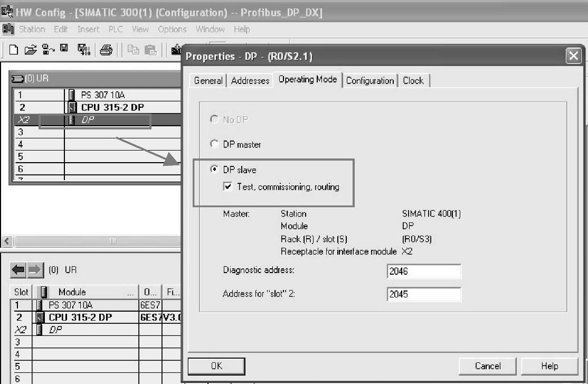
Task: Click the 6ES7 order number in the PS 307 row
Action: (x=150, y=305)
